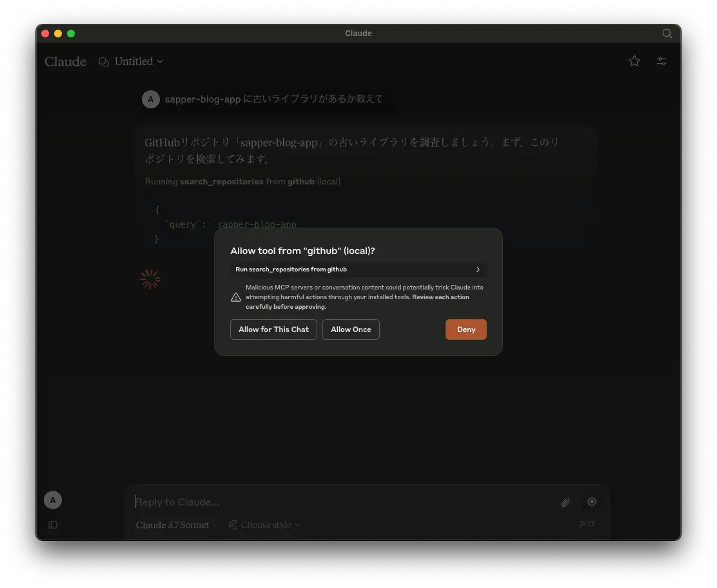Star this conversation as a favorite
Image resolution: width=717 pixels, height=588 pixels.
click(634, 61)
